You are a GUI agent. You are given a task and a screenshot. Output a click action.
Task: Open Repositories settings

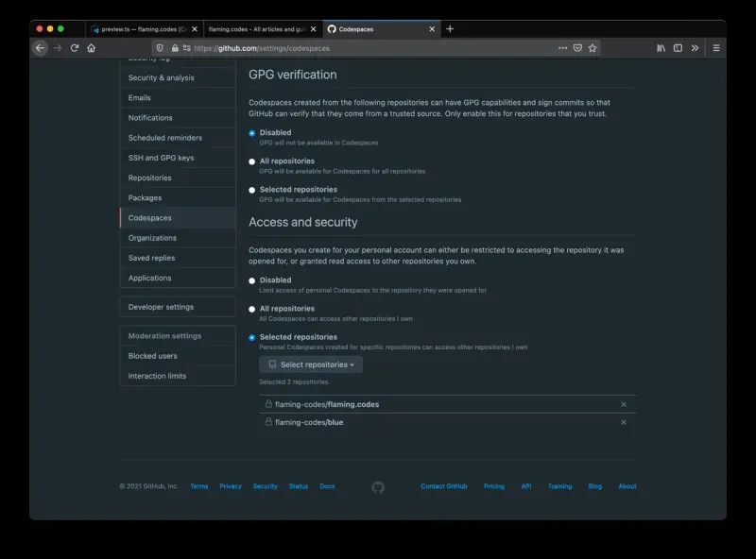point(178,178)
